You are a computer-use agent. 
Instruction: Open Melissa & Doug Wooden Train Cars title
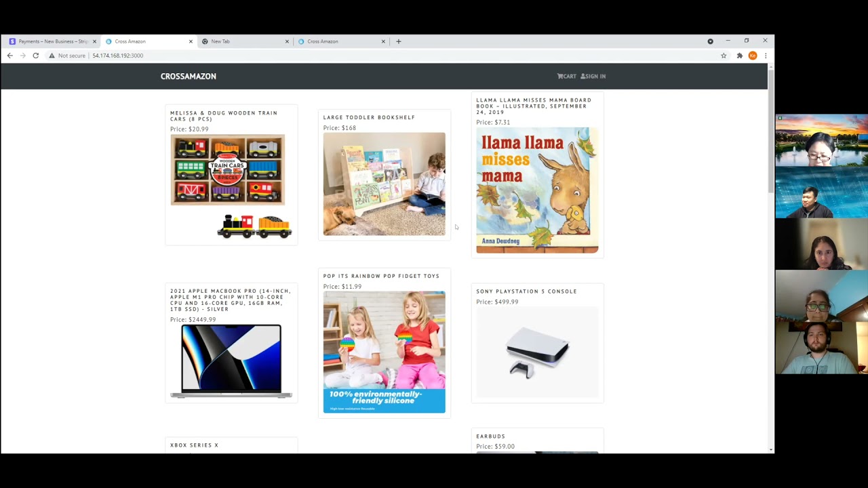pyautogui.click(x=224, y=116)
